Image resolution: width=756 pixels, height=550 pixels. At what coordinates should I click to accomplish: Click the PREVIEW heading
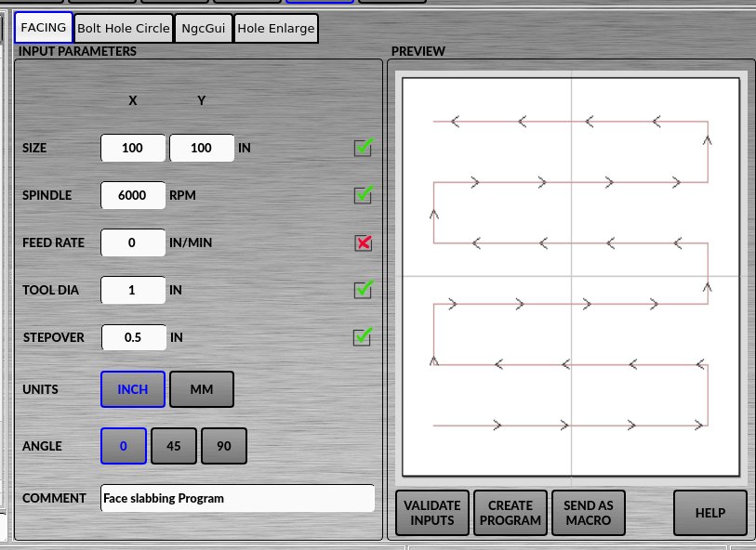click(418, 51)
